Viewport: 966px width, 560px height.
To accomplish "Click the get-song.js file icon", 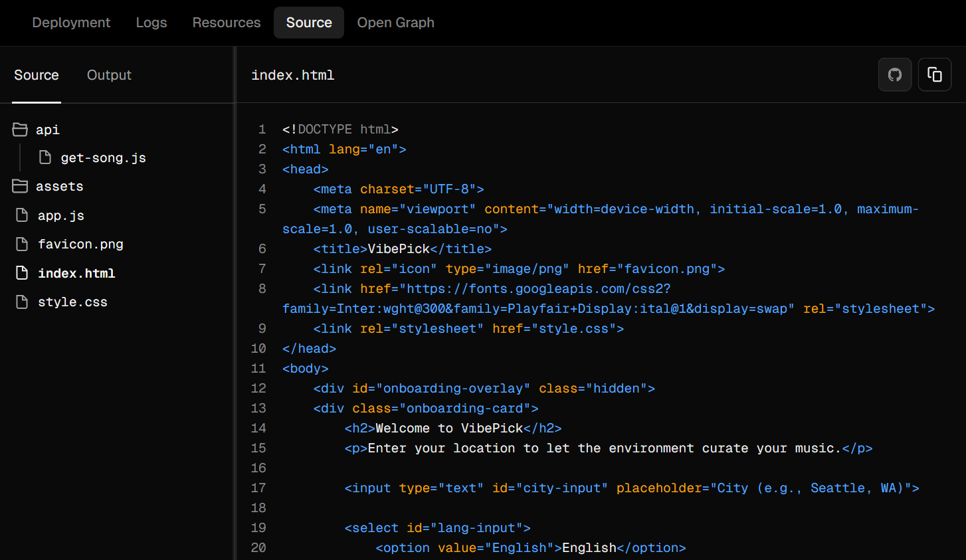I will (x=45, y=157).
